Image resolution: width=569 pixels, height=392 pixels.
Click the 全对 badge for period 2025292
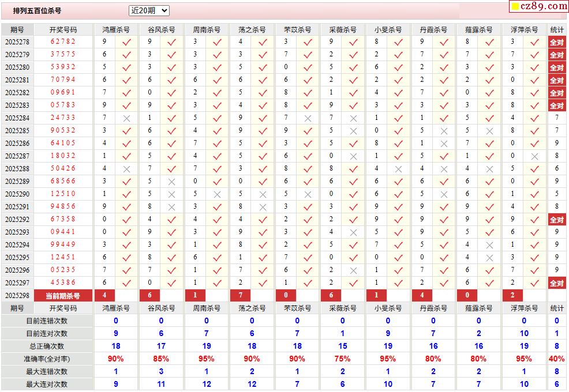[x=556, y=220]
